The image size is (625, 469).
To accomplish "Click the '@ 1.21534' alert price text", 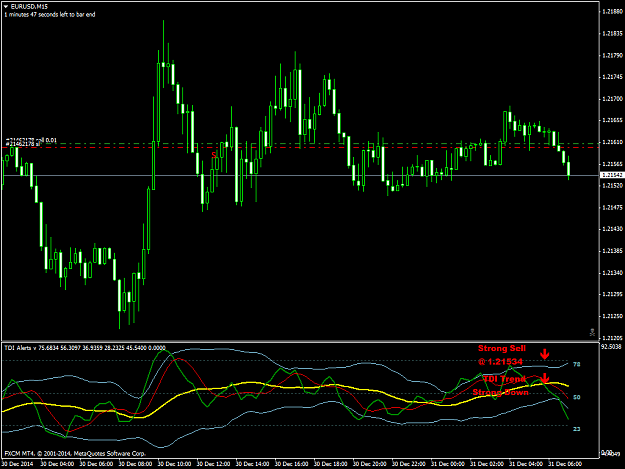I will pos(500,362).
